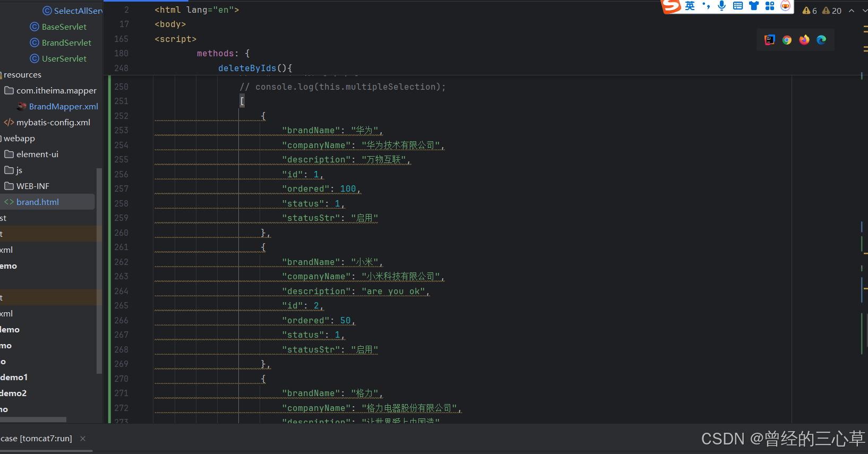Click "description": "are you ok" line
Viewport: 868px width, 454px height.
(356, 291)
